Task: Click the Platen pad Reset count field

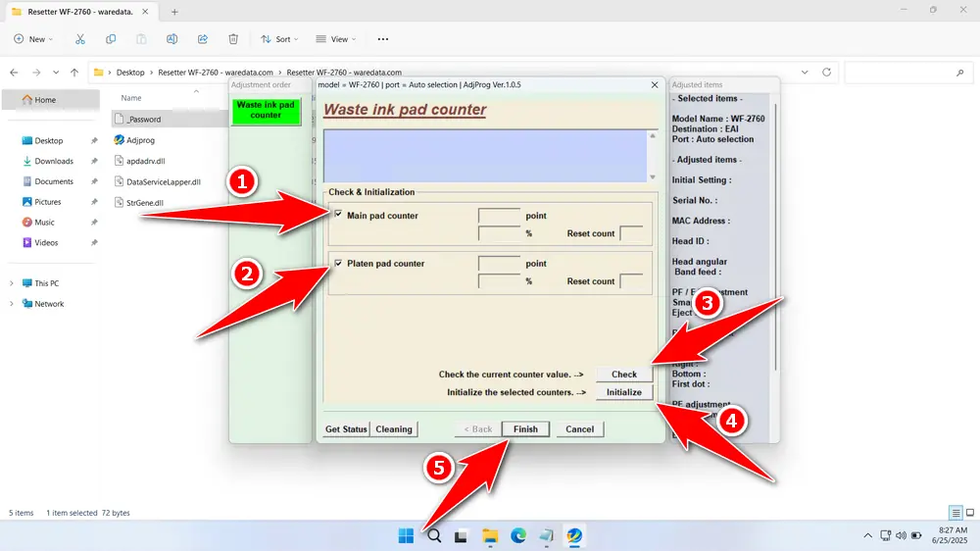Action: tap(631, 281)
